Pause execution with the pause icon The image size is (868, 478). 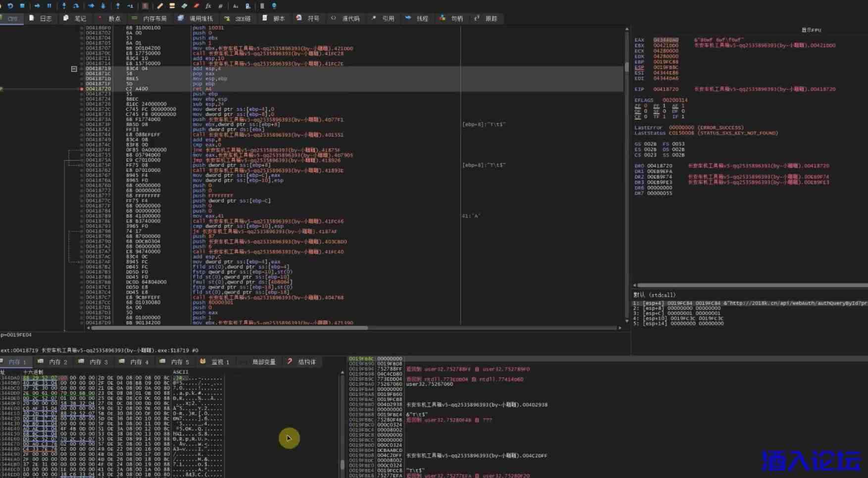coord(49,6)
